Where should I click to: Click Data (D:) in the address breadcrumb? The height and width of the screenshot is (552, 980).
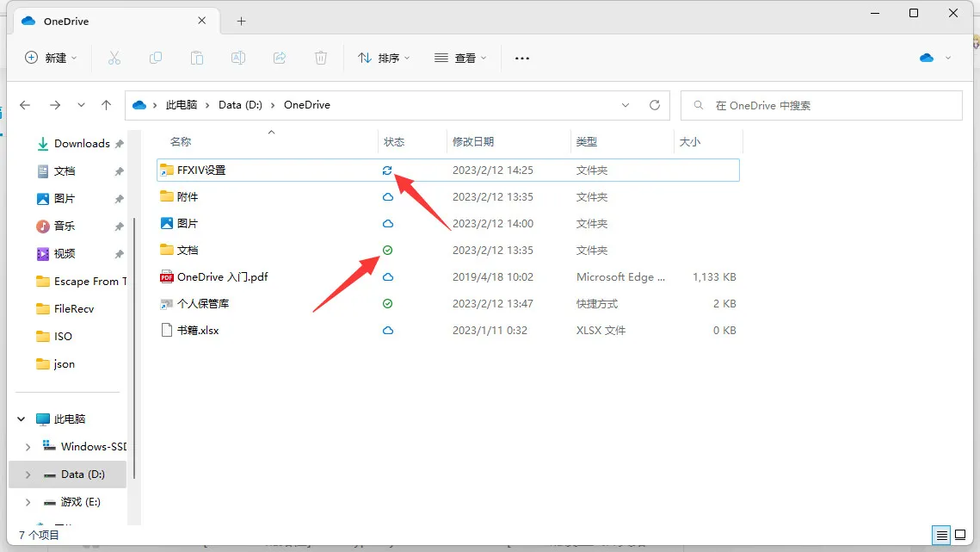click(x=240, y=105)
